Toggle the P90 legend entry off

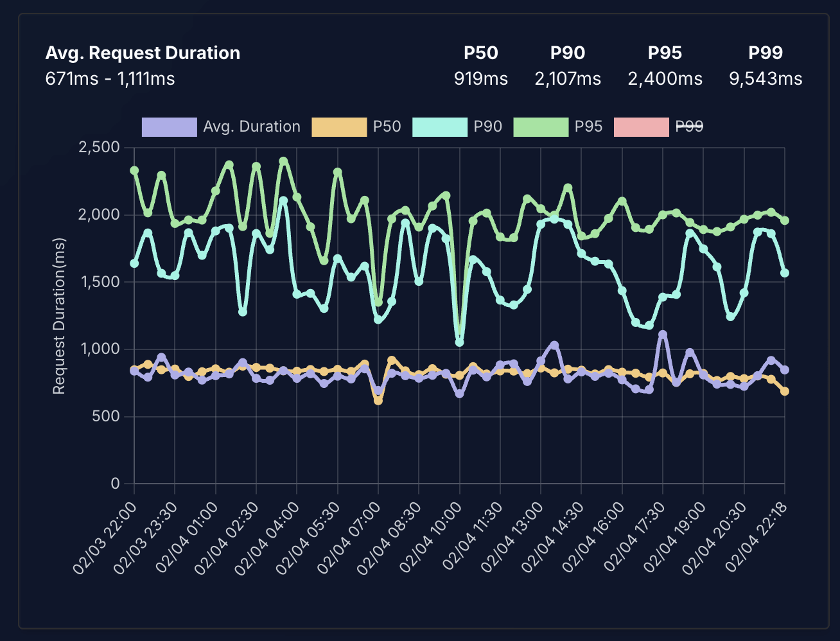[489, 127]
